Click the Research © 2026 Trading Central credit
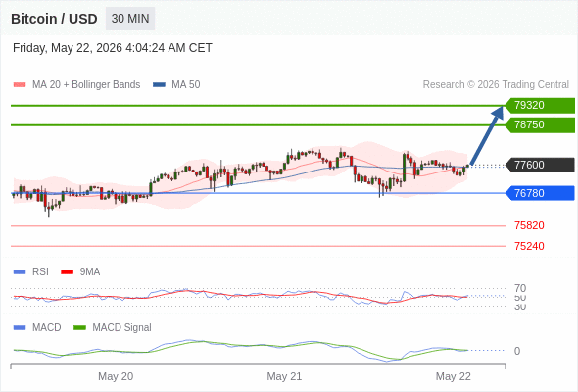 click(496, 85)
